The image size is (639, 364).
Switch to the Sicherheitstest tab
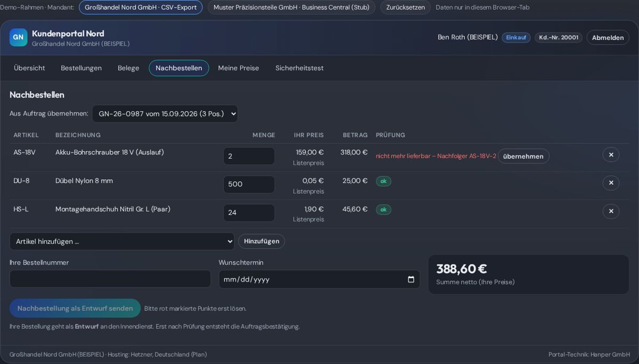coord(299,68)
